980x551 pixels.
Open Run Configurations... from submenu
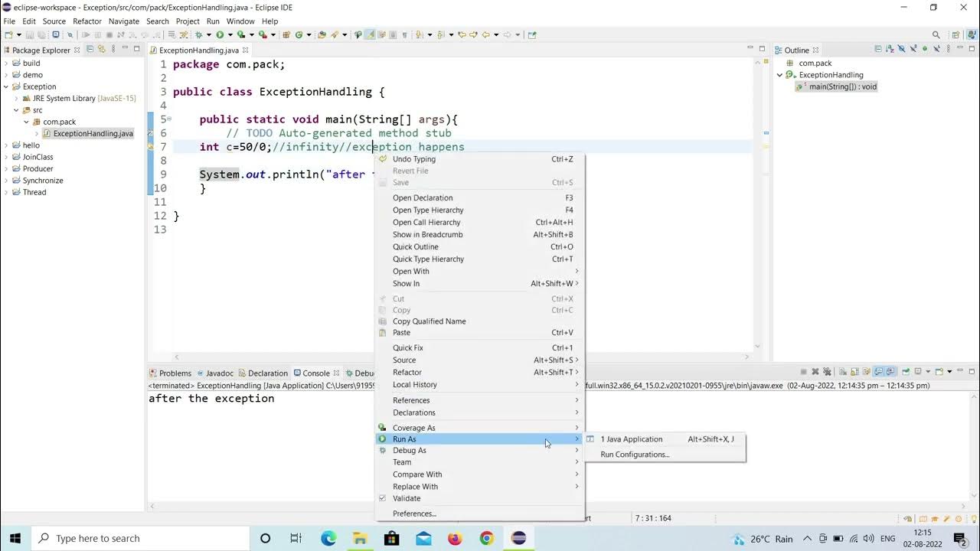665,455
